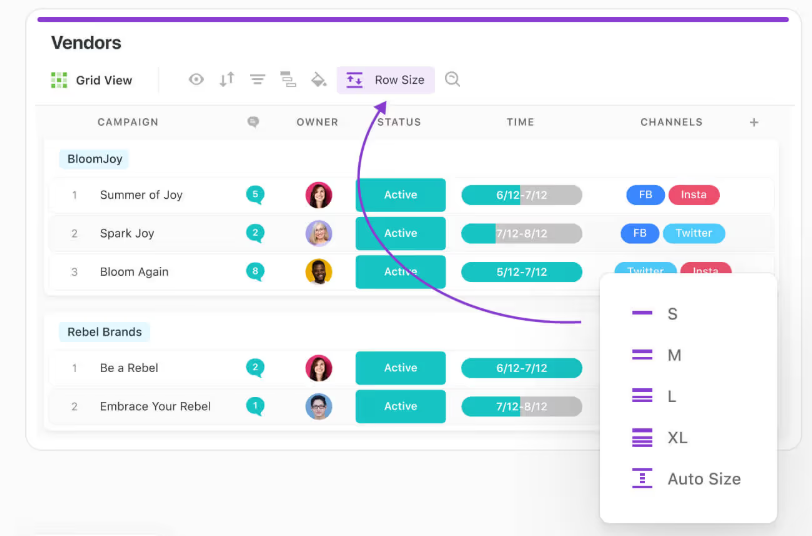The width and height of the screenshot is (812, 536).
Task: Open comments bubble for Spark Joy
Action: 255,233
